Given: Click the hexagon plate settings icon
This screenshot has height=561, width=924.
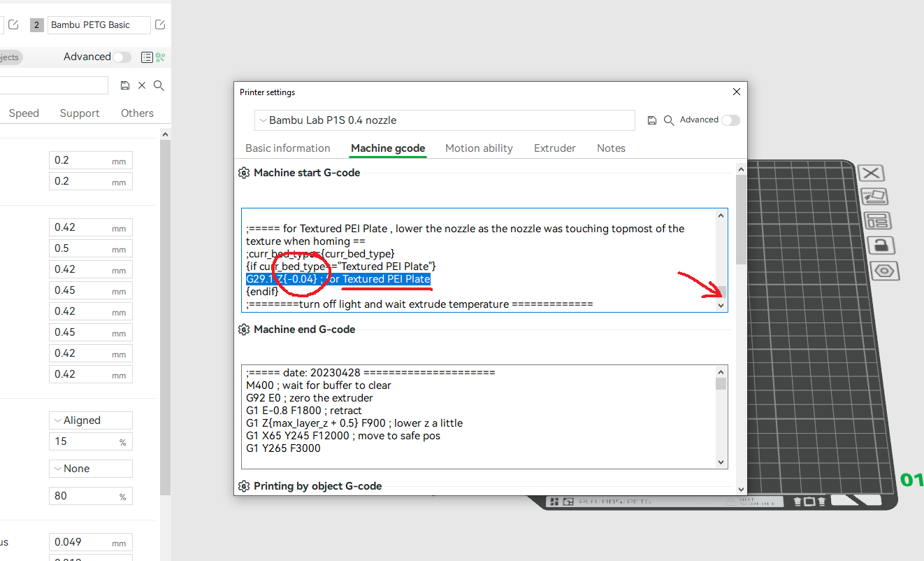Looking at the screenshot, I should coord(884,271).
